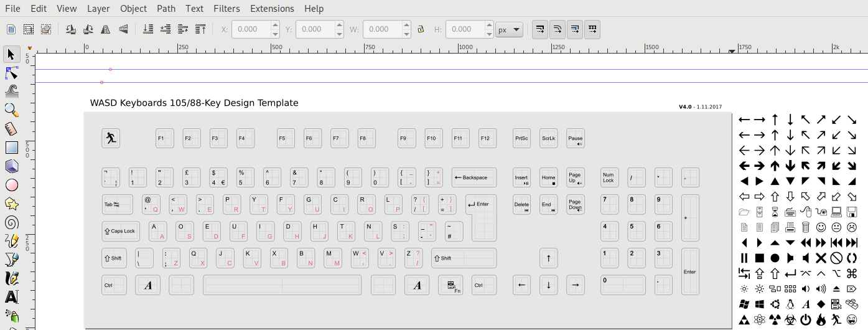Select the F12 key on template
The width and height of the screenshot is (868, 330).
point(487,138)
